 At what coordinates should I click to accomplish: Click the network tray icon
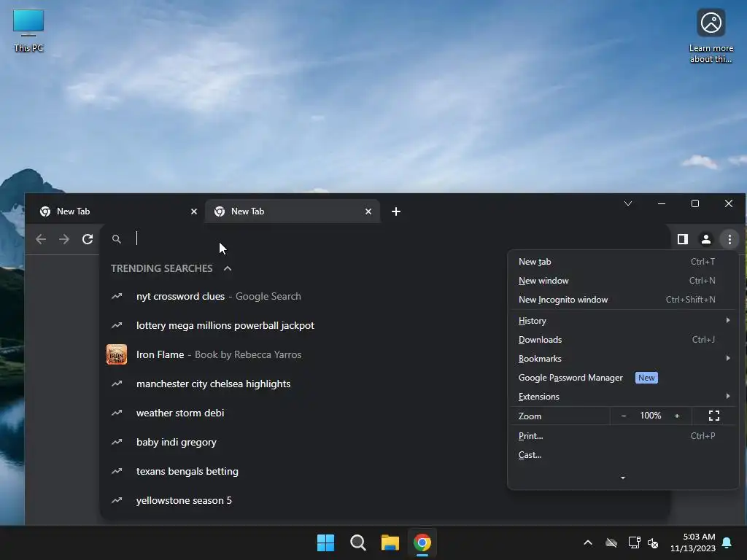click(x=634, y=542)
